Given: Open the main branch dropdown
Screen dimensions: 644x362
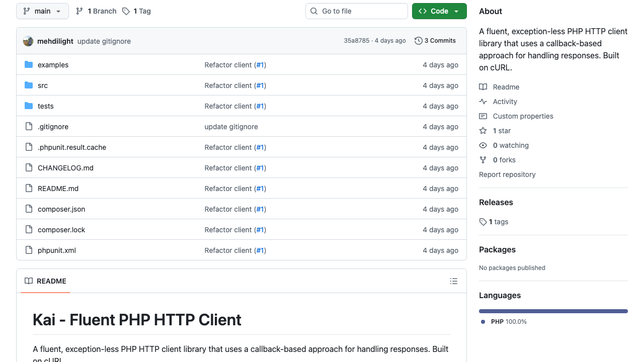Looking at the screenshot, I should click(42, 11).
